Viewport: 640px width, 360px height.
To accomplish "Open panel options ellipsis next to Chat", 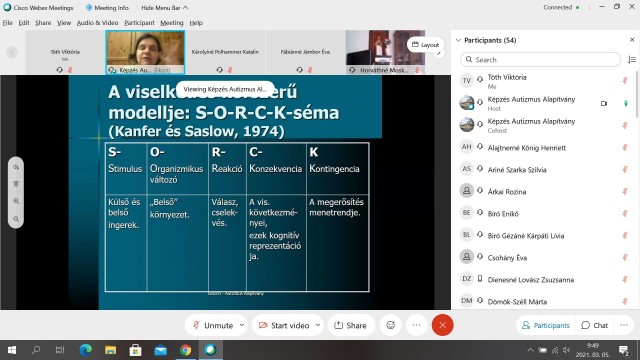I will (x=624, y=325).
